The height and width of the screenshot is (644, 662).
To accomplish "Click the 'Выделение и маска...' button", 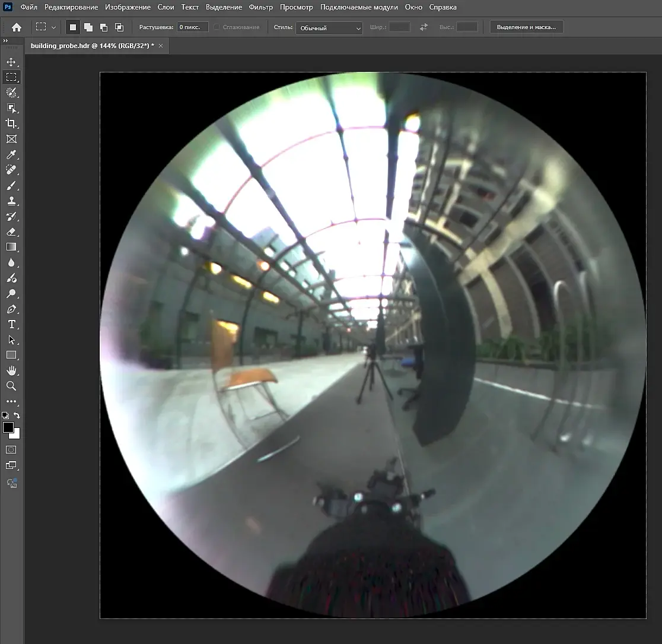I will pos(526,27).
